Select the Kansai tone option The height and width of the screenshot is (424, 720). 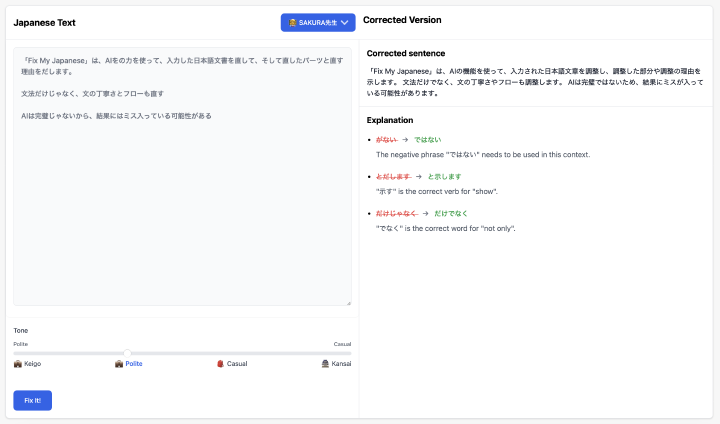point(336,363)
